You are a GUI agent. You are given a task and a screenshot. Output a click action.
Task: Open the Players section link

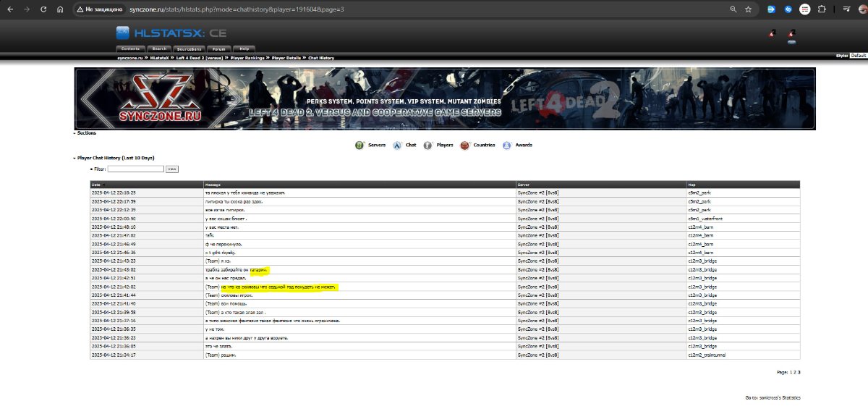click(445, 146)
